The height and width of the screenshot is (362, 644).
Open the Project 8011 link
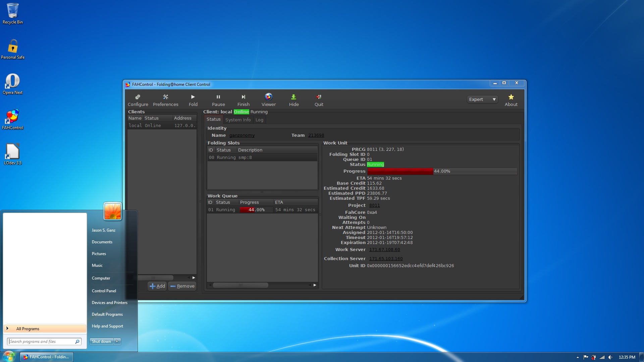(x=374, y=205)
